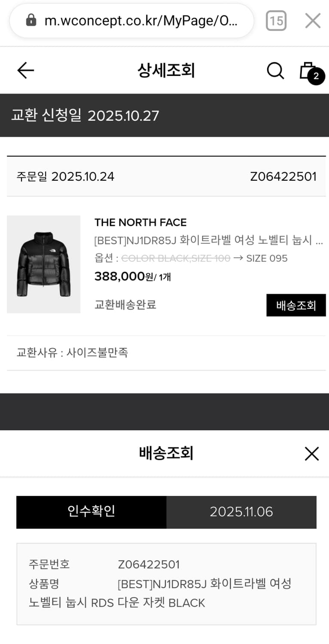Viewport: 329px width, 644px height.
Task: Open the shopping bag cart
Action: click(307, 70)
